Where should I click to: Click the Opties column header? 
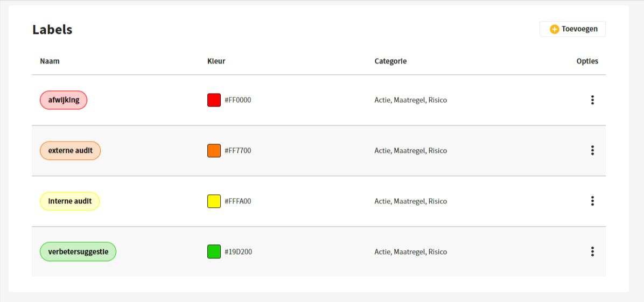(x=587, y=61)
